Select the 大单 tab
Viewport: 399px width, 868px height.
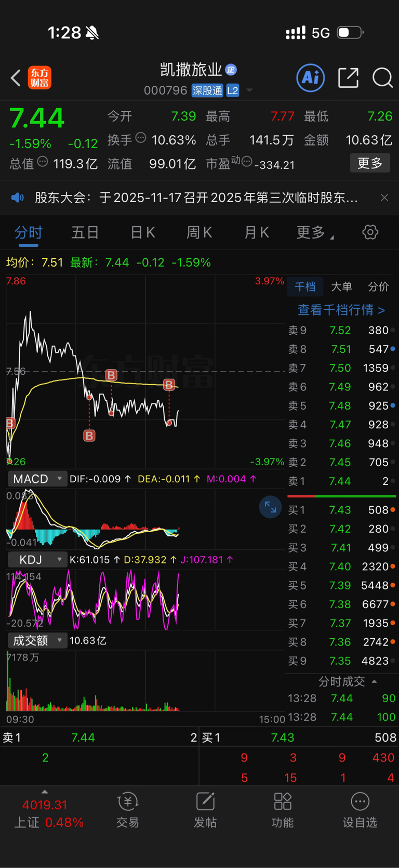[341, 286]
